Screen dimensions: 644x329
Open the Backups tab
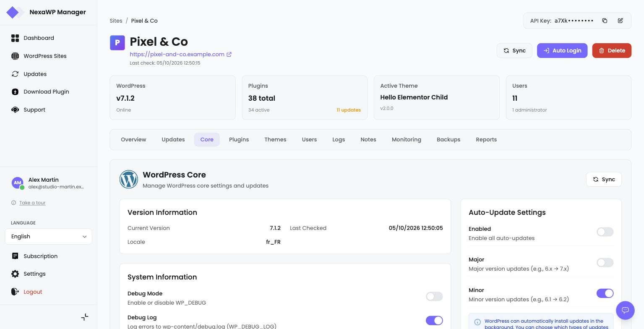click(x=448, y=140)
